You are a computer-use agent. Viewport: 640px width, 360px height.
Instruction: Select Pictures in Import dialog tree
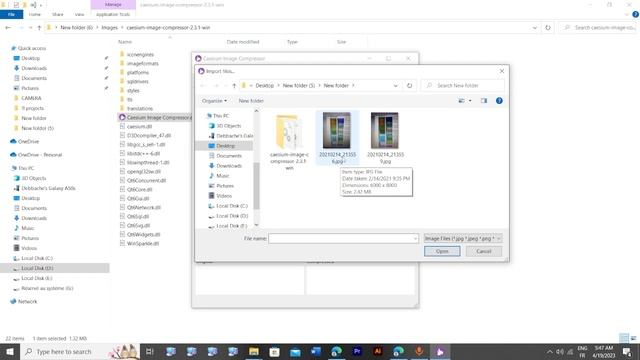pos(225,186)
